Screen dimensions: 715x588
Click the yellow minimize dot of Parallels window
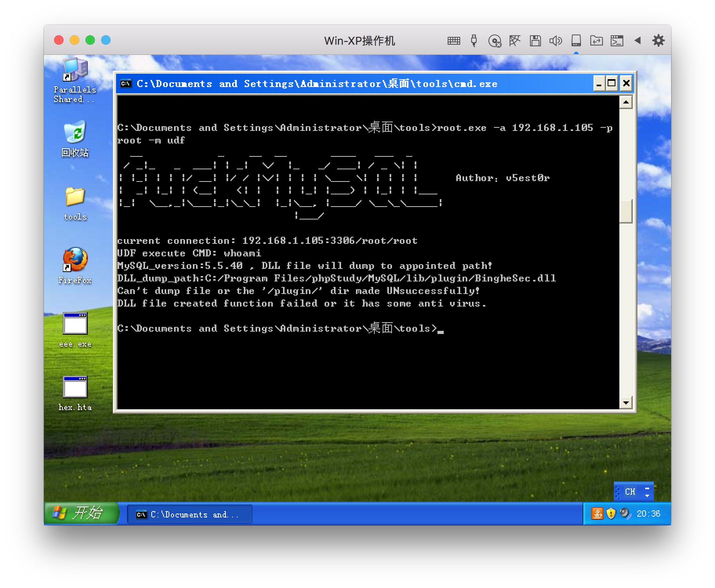[x=74, y=40]
